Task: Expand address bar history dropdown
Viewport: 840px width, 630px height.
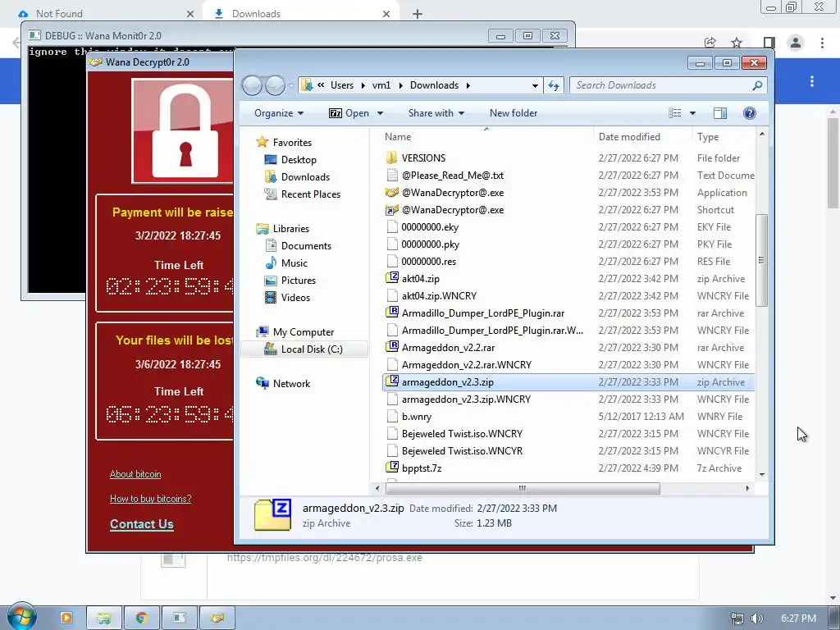Action: 535,85
